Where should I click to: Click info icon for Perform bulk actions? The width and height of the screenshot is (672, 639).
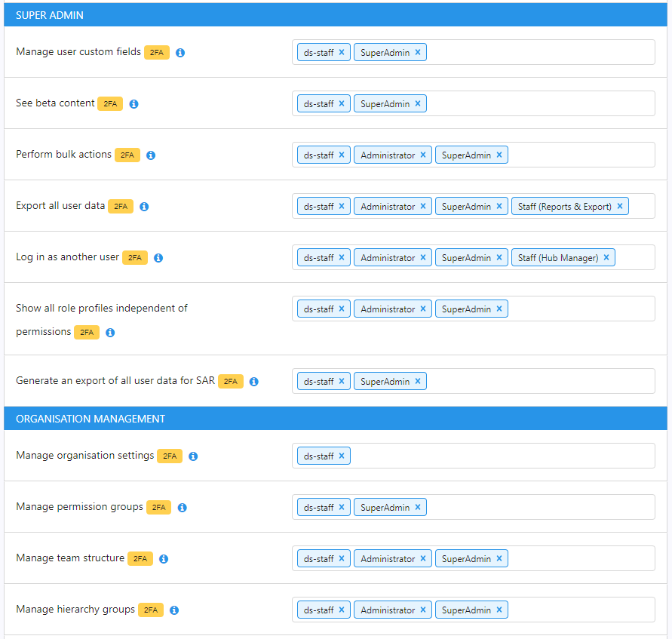[x=150, y=155]
